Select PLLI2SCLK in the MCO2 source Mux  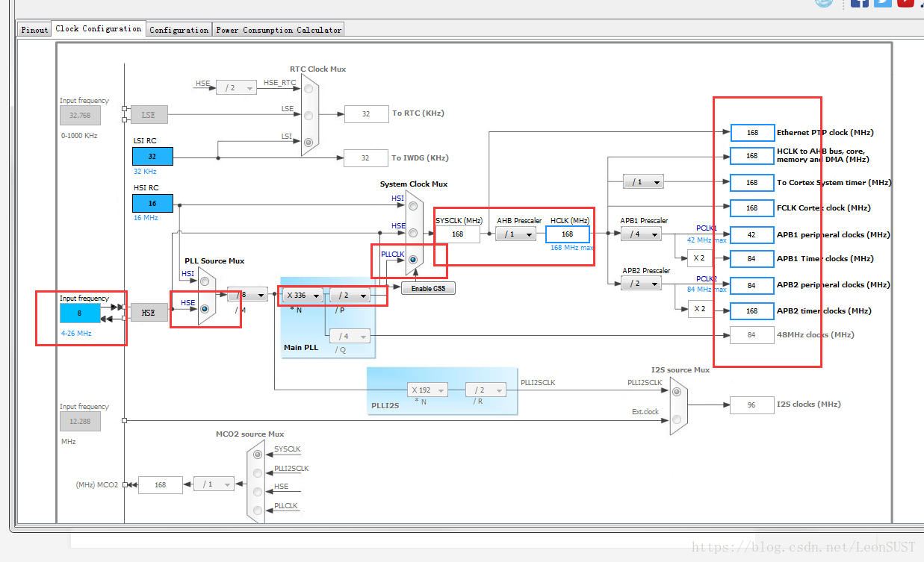(258, 473)
